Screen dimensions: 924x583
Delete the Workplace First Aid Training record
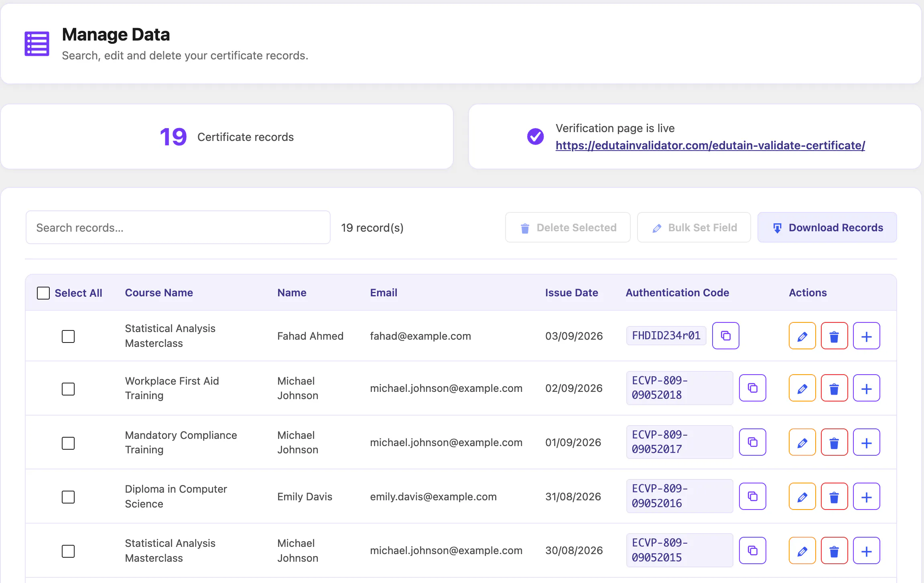[x=834, y=388]
